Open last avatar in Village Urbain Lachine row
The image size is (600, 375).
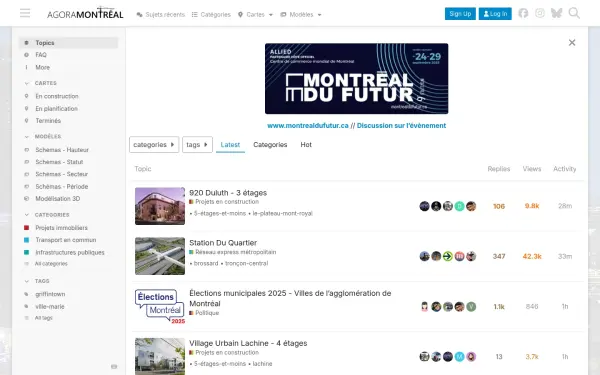pos(471,357)
